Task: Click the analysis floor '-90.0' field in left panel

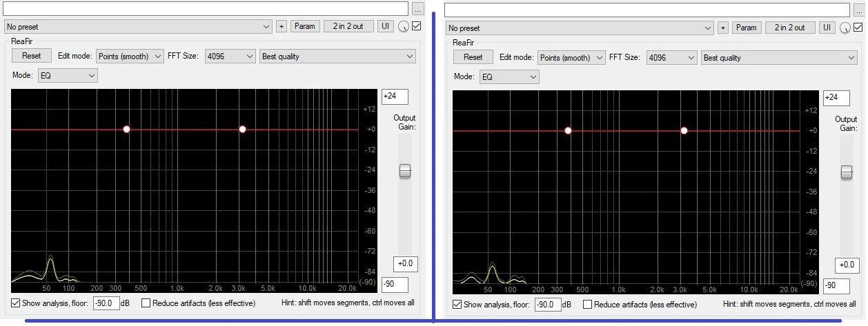Action: tap(106, 303)
